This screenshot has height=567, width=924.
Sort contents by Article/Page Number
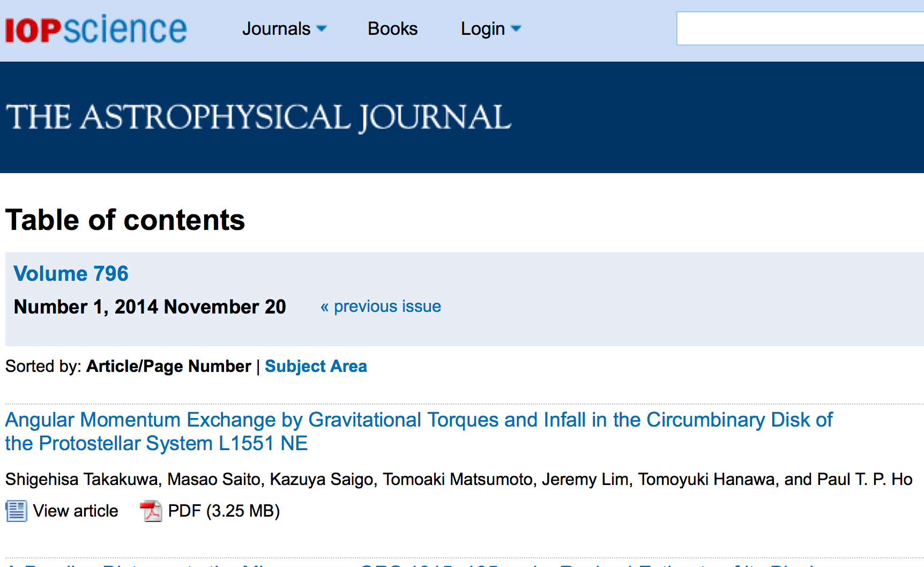pyautogui.click(x=169, y=366)
